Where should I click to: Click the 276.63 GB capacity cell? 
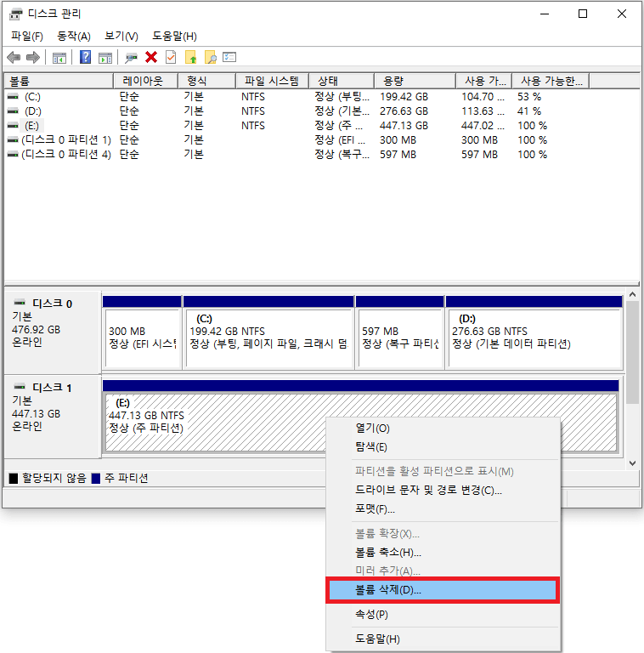[x=404, y=111]
